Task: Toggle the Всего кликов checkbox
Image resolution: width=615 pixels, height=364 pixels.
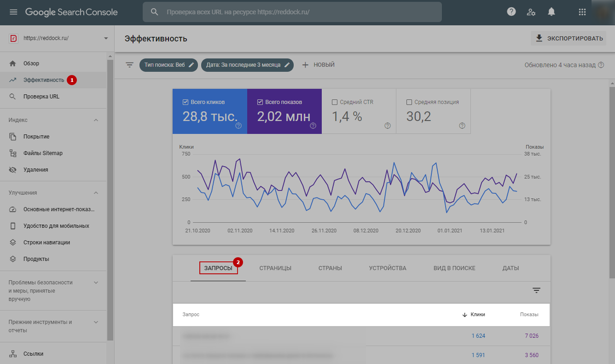Action: [x=186, y=102]
